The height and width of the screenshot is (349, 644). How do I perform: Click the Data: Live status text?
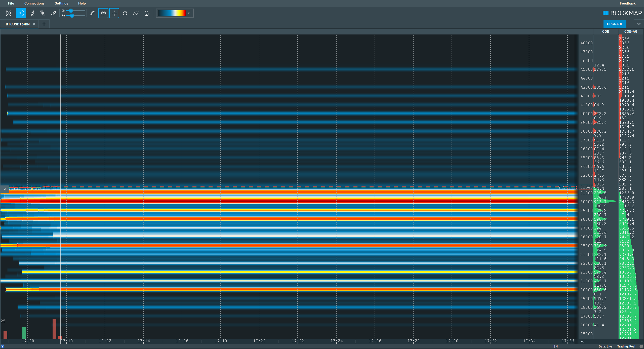[606, 346]
